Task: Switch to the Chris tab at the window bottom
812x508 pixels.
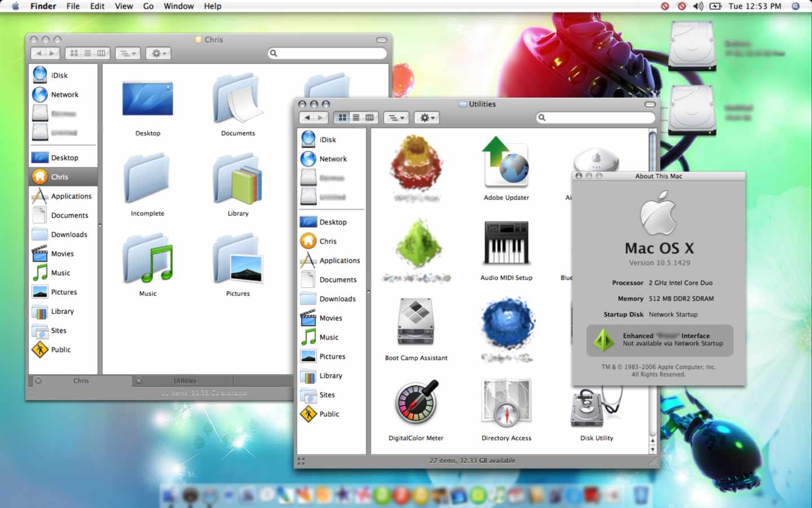Action: point(81,381)
